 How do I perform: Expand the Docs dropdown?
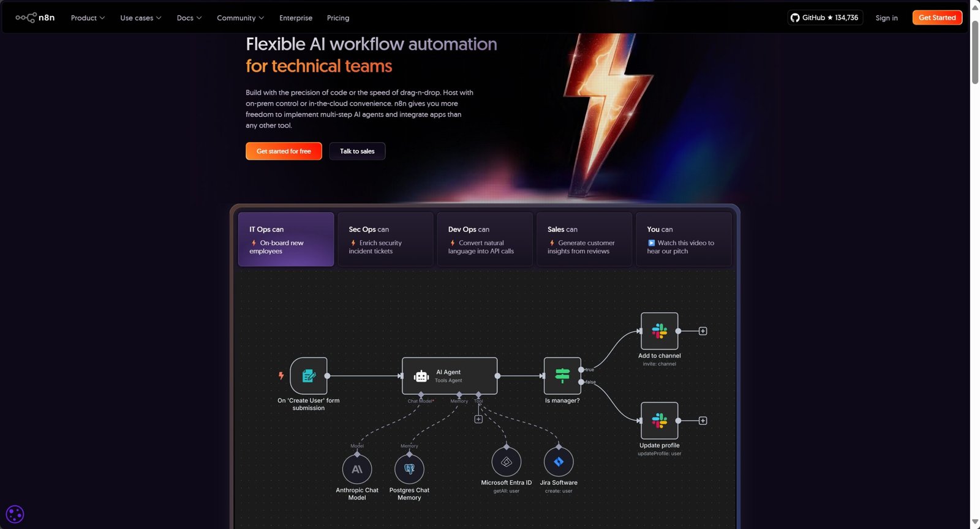(x=189, y=18)
